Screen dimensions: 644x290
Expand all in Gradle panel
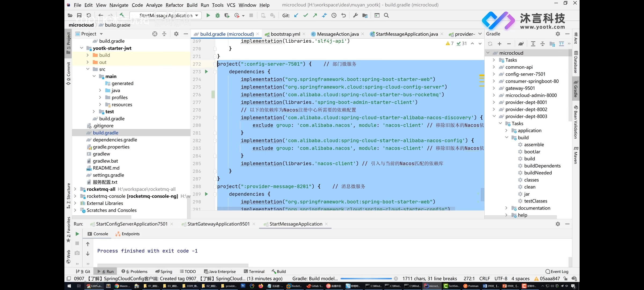click(x=533, y=44)
